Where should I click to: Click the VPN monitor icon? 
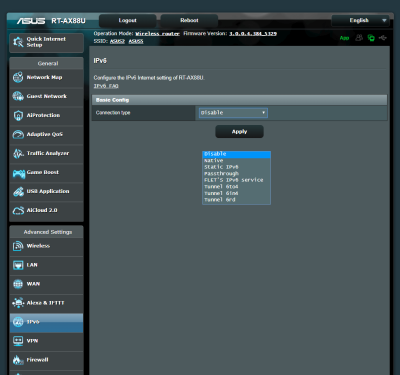click(18, 341)
